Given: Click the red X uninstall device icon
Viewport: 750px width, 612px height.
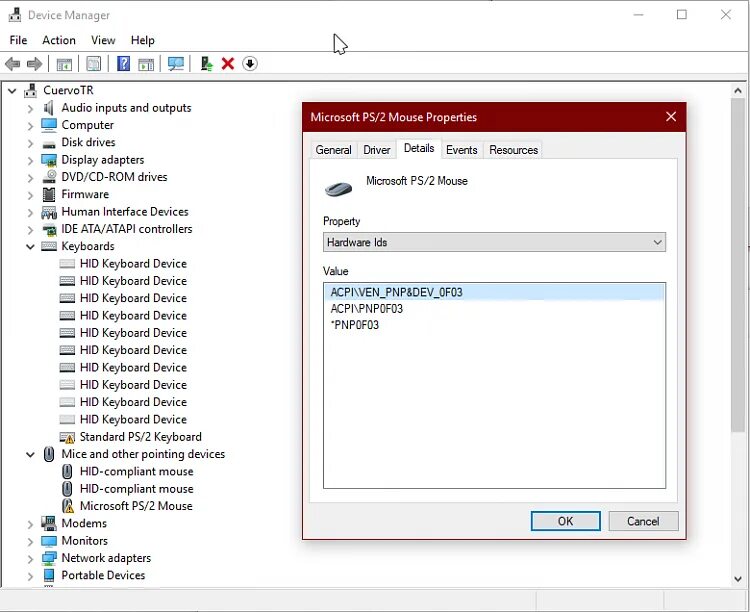Looking at the screenshot, I should pos(228,64).
